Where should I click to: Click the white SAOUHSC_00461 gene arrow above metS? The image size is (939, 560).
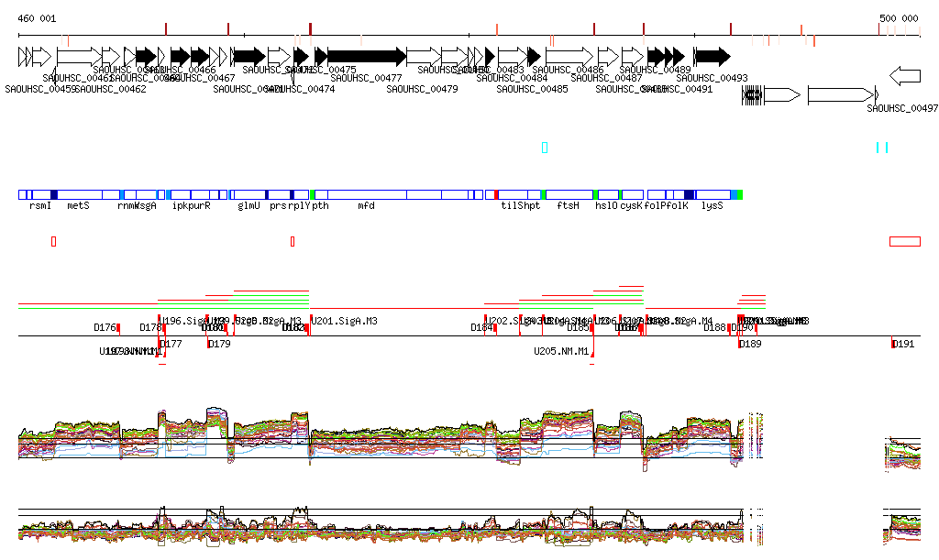(79, 57)
